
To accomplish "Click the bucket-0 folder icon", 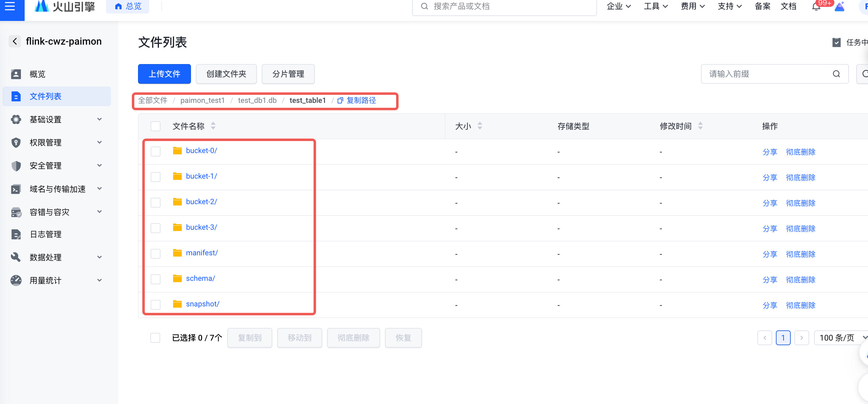I will click(x=177, y=151).
